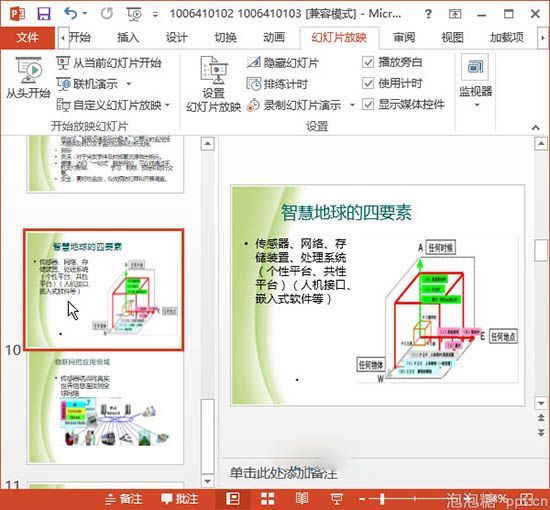
Task: Click slide title 智慧地球的四要素
Action: pos(346,213)
